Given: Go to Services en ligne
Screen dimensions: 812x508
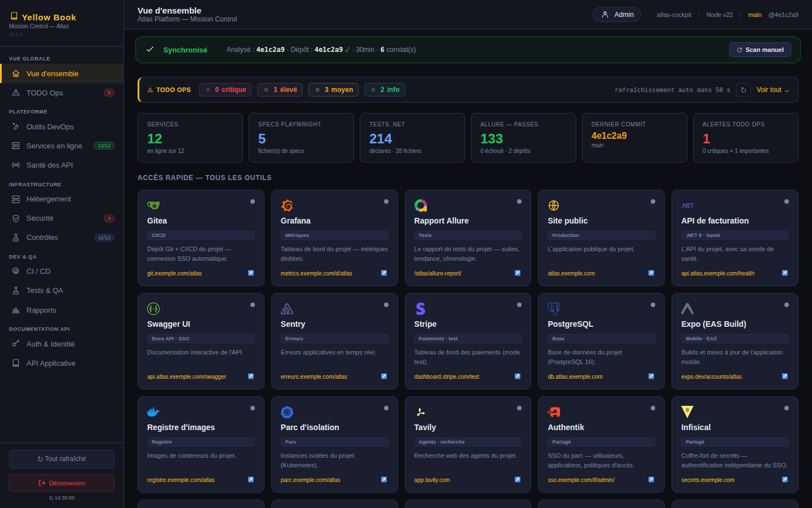Looking at the screenshot, I should click(62, 146).
